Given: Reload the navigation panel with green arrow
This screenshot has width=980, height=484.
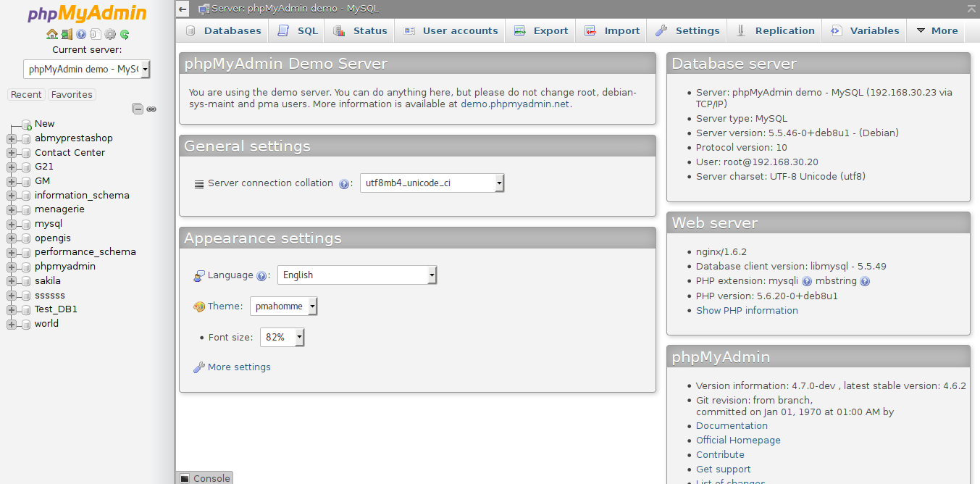Looking at the screenshot, I should point(125,34).
